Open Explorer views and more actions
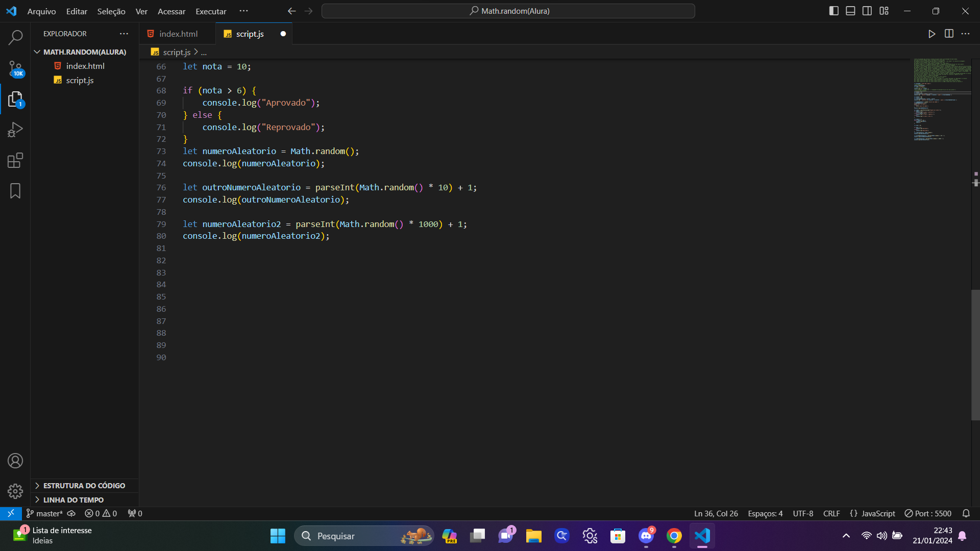980x551 pixels. [124, 34]
